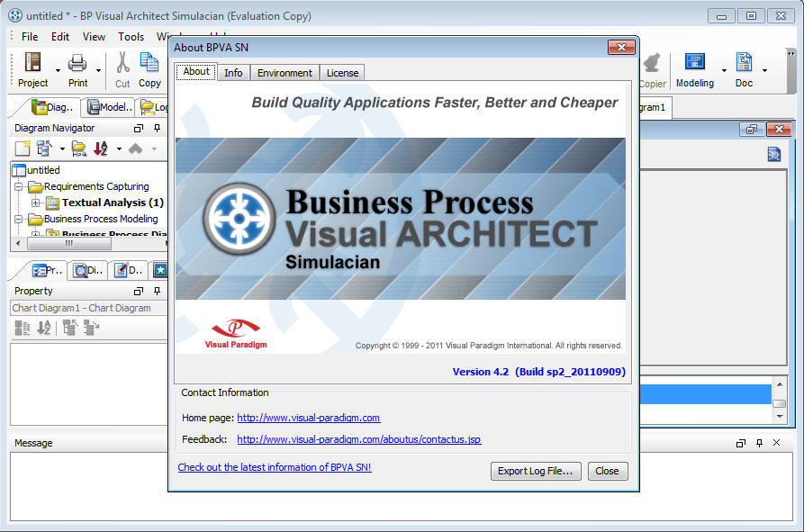Screen dimensions: 804x532
Task: Switch to the Environment tab
Action: click(x=284, y=73)
